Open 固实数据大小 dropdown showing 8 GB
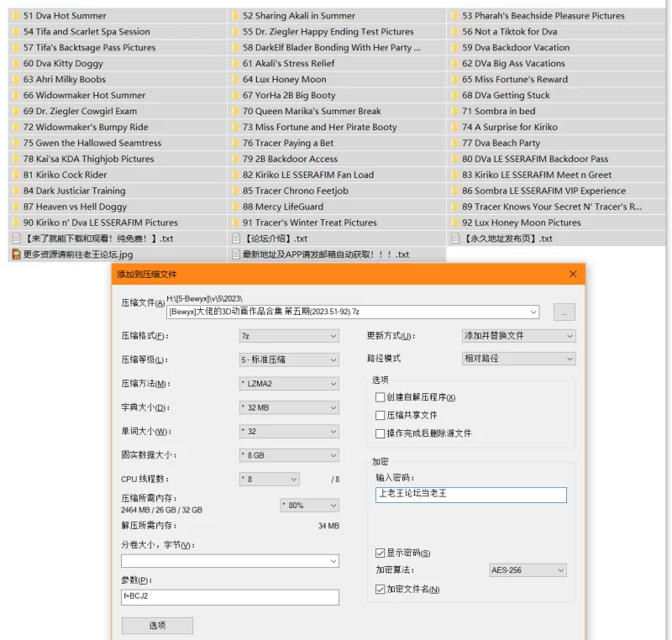 pyautogui.click(x=289, y=455)
